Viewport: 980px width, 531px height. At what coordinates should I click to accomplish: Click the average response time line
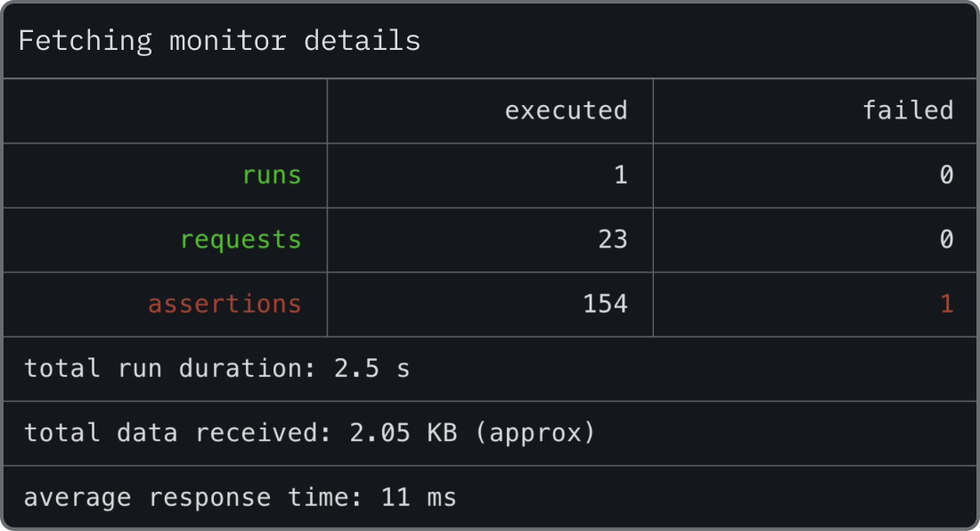(x=239, y=497)
